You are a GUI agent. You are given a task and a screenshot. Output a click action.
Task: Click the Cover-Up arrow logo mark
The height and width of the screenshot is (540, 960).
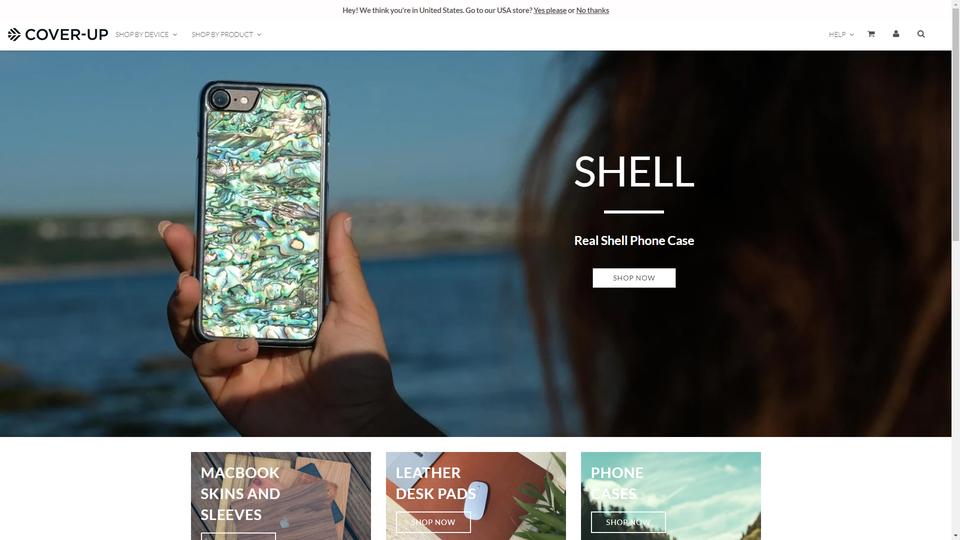[14, 34]
